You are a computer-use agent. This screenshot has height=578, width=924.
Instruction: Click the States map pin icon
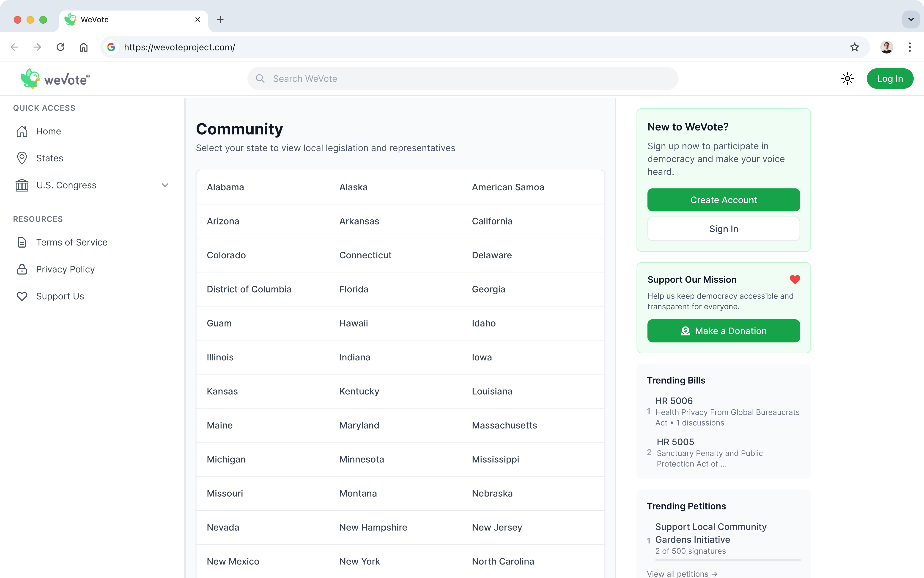click(22, 158)
